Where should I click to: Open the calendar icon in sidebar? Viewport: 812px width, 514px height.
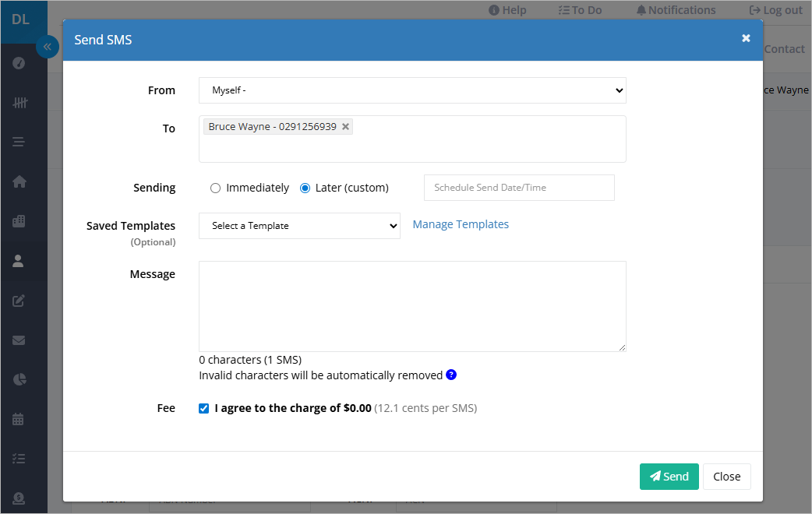18,419
